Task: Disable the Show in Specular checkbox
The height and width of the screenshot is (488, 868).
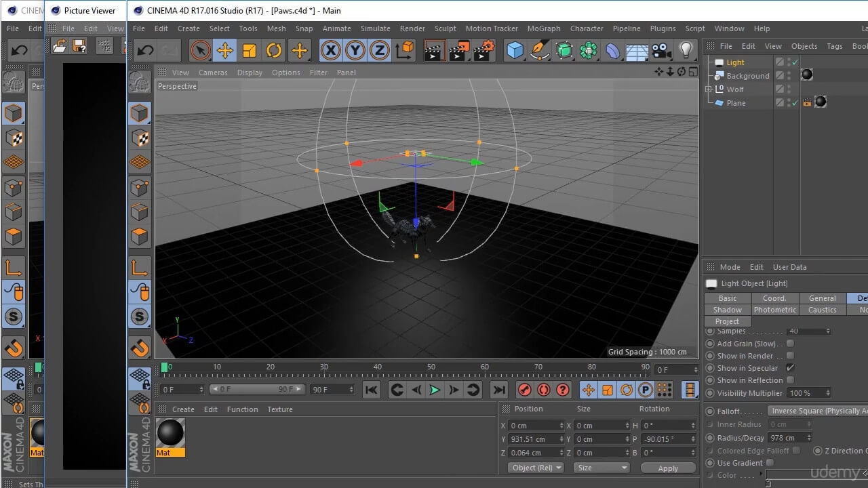Action: coord(790,368)
